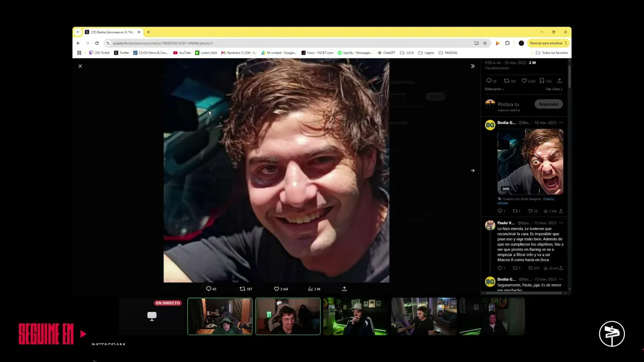Share the Grok video reply
This screenshot has height=362, width=644.
pyautogui.click(x=561, y=211)
